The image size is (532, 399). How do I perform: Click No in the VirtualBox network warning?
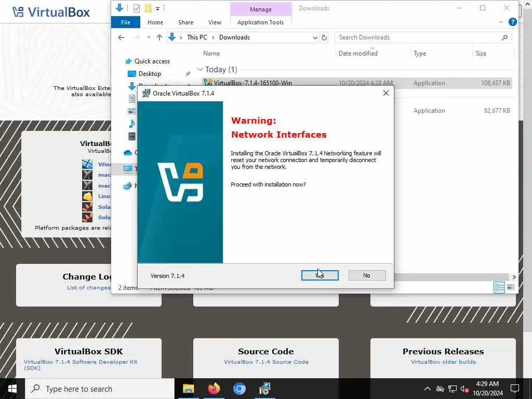[x=367, y=275]
